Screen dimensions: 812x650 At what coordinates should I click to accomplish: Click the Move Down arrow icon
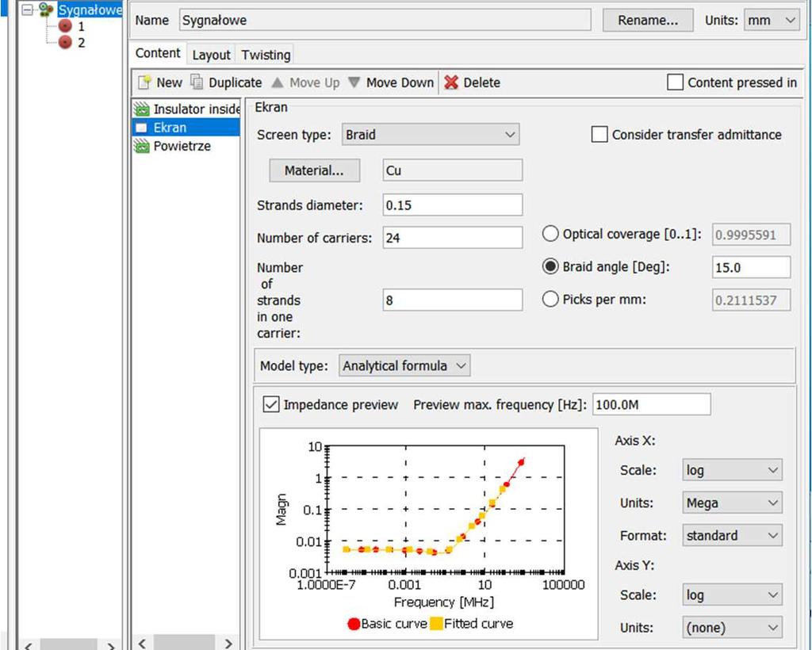pos(354,82)
